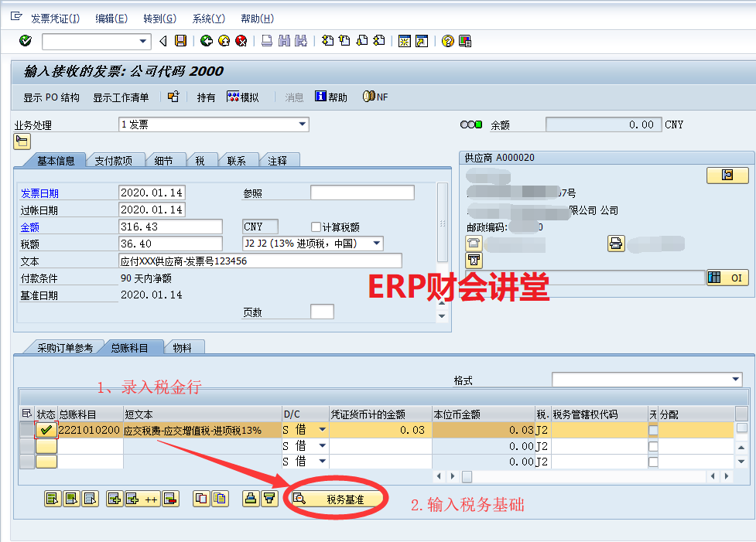Click the 税务基准 button
This screenshot has height=542, width=756.
click(336, 499)
